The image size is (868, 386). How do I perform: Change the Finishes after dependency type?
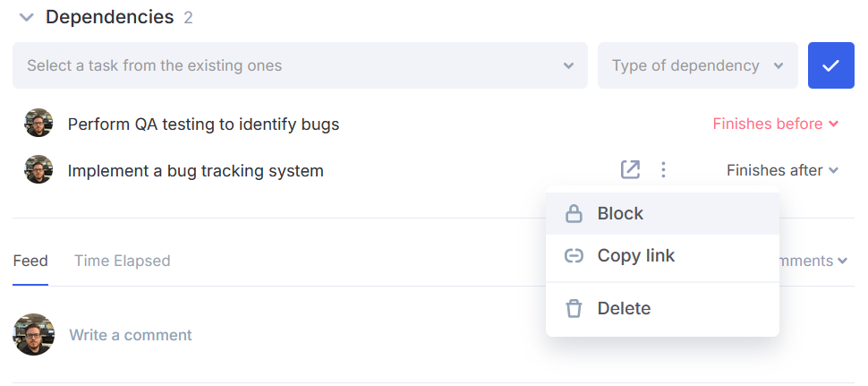pyautogui.click(x=782, y=170)
